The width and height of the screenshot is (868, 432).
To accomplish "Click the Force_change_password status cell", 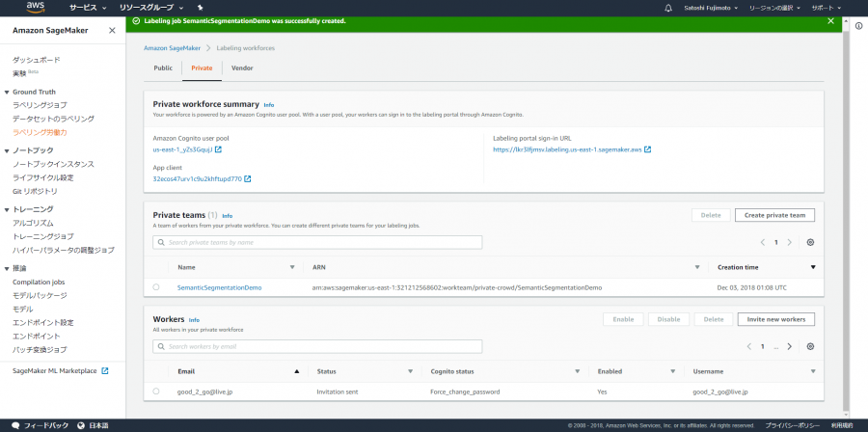I will point(465,391).
